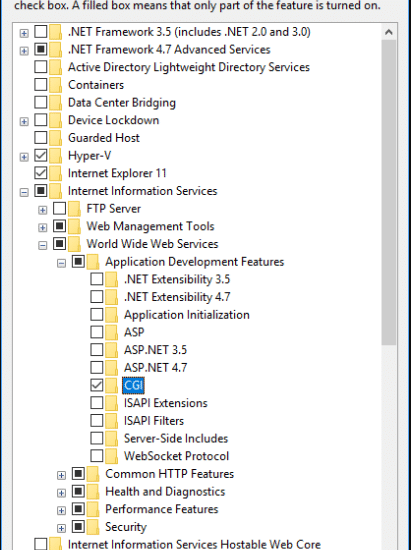Click the folder icon beside Hyper-V
This screenshot has height=550, width=411.
pyautogui.click(x=56, y=156)
